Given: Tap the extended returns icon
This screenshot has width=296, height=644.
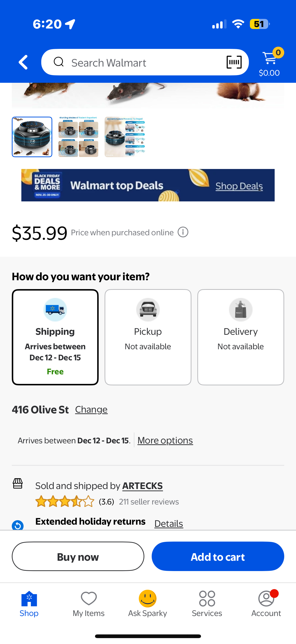Looking at the screenshot, I should [18, 525].
